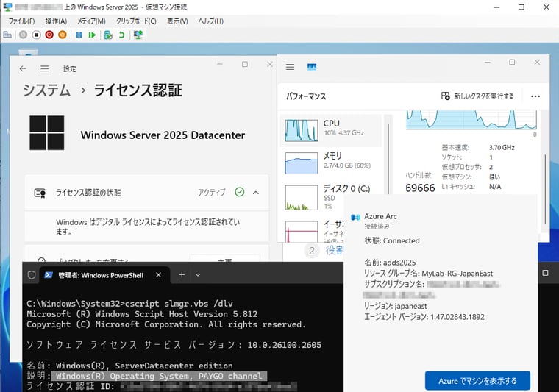559x392 pixels.
Task: Shut down the VM with the red icon
Action: (x=49, y=35)
